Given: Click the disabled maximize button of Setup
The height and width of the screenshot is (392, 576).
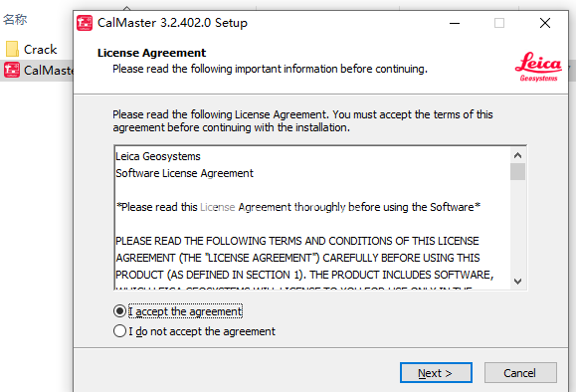Looking at the screenshot, I should (499, 23).
